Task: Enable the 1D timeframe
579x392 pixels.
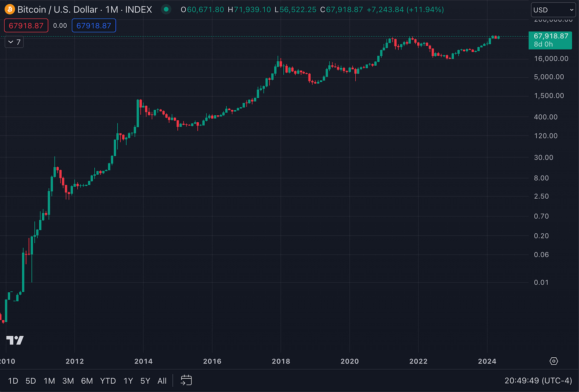Action: pos(13,380)
